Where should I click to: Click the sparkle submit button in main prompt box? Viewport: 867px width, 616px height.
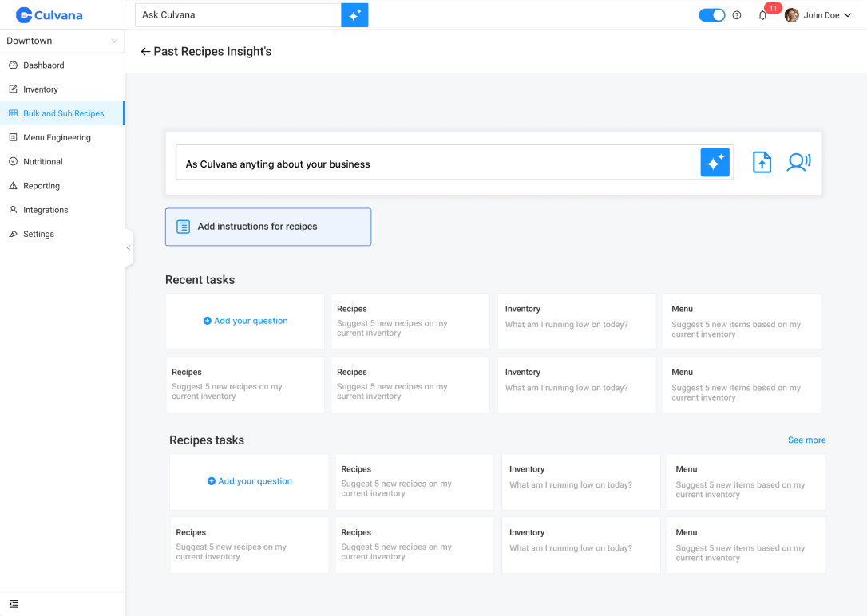pyautogui.click(x=715, y=163)
